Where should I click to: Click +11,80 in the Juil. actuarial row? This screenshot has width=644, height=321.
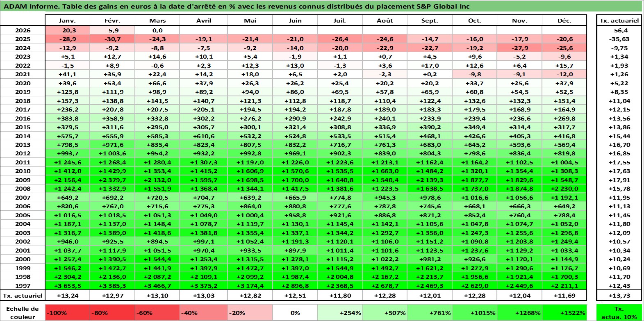pos(340,296)
